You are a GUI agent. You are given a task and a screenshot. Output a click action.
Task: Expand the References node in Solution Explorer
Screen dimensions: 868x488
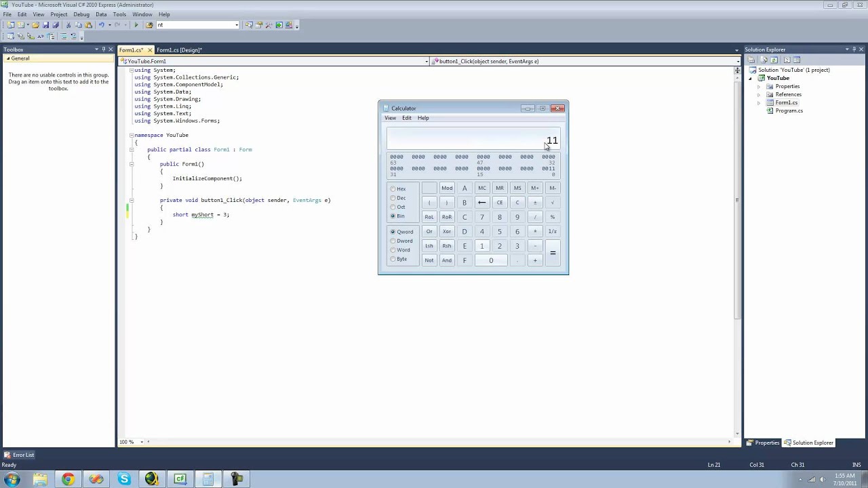pyautogui.click(x=759, y=95)
